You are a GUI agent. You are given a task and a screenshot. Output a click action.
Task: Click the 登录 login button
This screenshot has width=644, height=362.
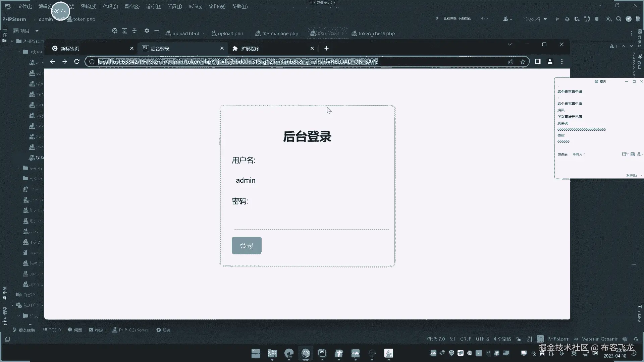click(246, 246)
